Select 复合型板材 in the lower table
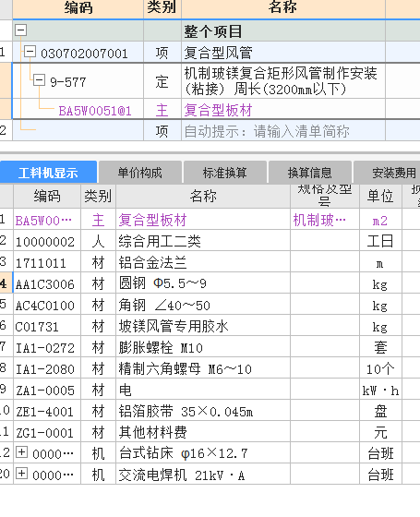 coord(203,220)
